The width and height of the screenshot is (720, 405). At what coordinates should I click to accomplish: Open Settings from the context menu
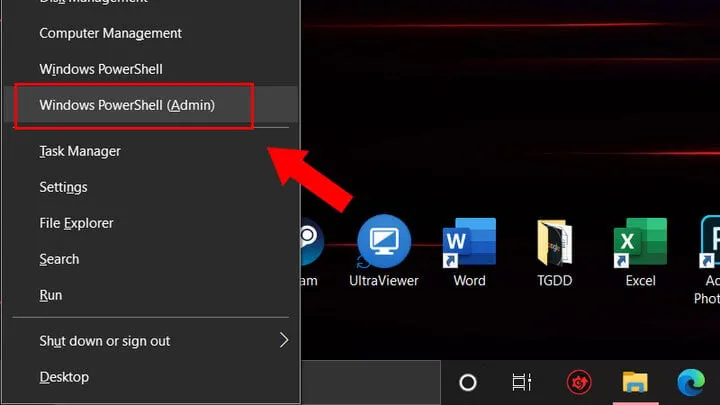pos(63,187)
